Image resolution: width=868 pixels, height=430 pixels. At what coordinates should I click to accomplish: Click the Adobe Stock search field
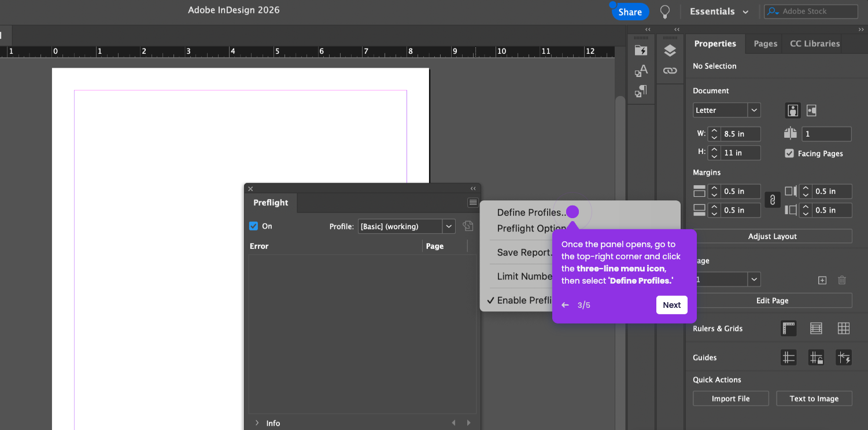click(811, 12)
